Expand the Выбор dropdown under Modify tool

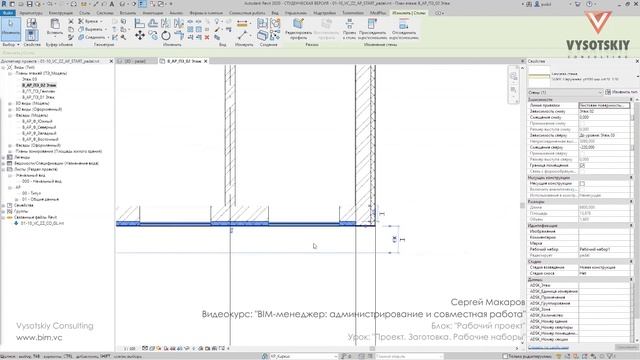[11, 44]
